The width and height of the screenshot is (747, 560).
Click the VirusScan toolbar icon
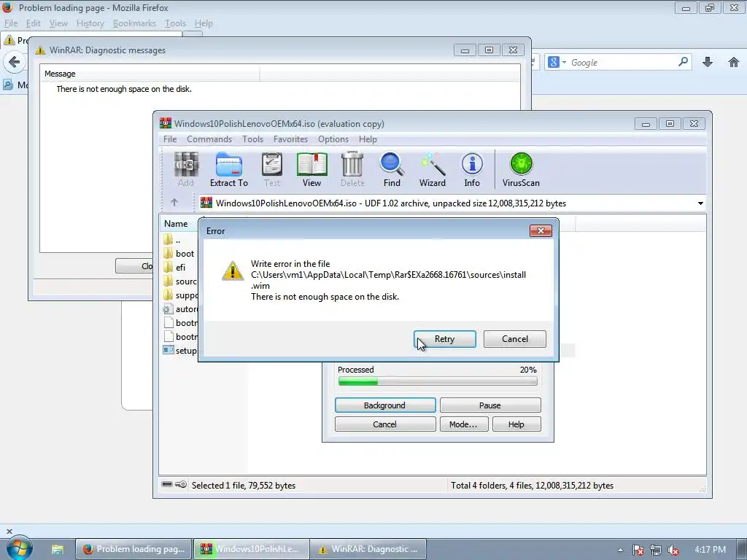[521, 169]
